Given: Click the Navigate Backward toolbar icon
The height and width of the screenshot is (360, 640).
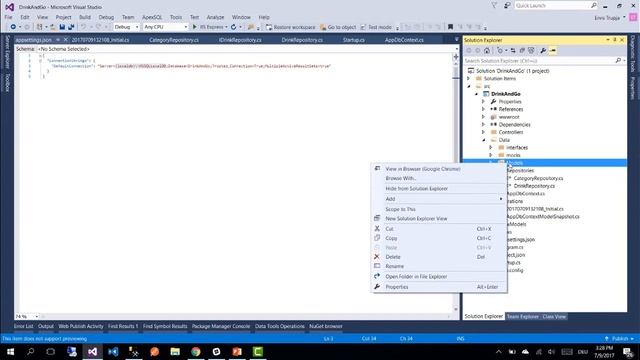Looking at the screenshot, I should click(x=13, y=27).
